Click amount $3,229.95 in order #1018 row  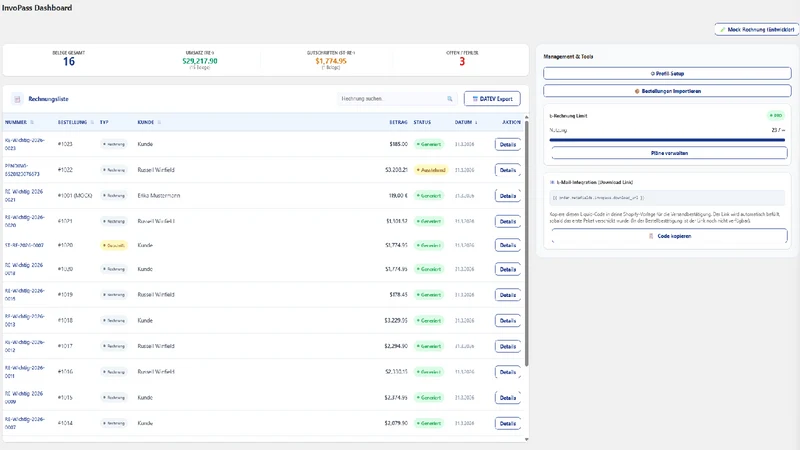click(x=396, y=321)
